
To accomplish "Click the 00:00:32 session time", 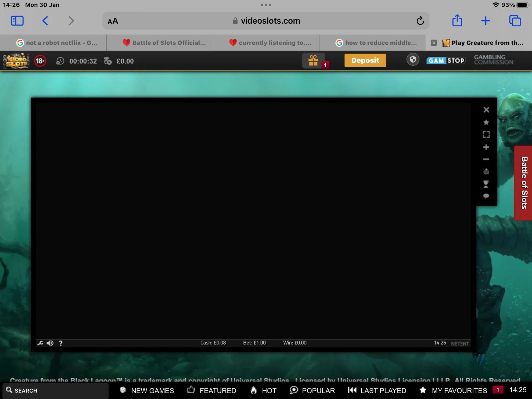I will 83,61.
